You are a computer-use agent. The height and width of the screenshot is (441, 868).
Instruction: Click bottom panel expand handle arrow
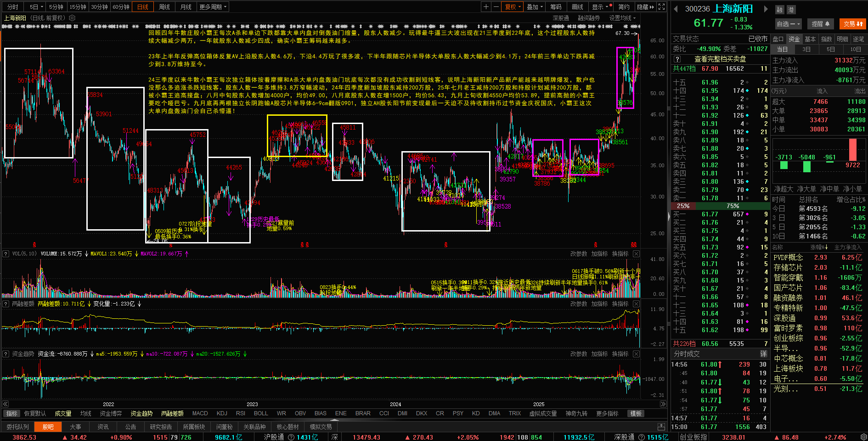pyautogui.click(x=335, y=420)
